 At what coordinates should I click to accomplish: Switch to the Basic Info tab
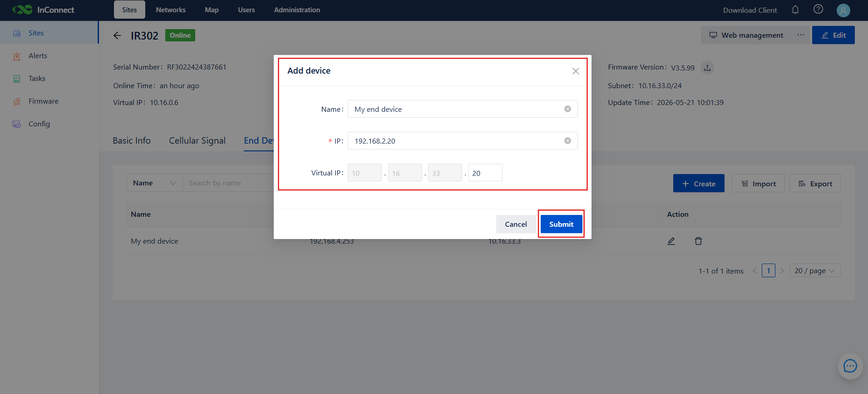click(132, 141)
